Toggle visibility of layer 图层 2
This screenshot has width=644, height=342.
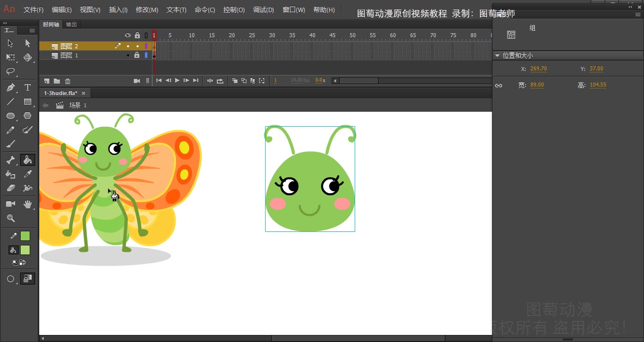[x=128, y=46]
